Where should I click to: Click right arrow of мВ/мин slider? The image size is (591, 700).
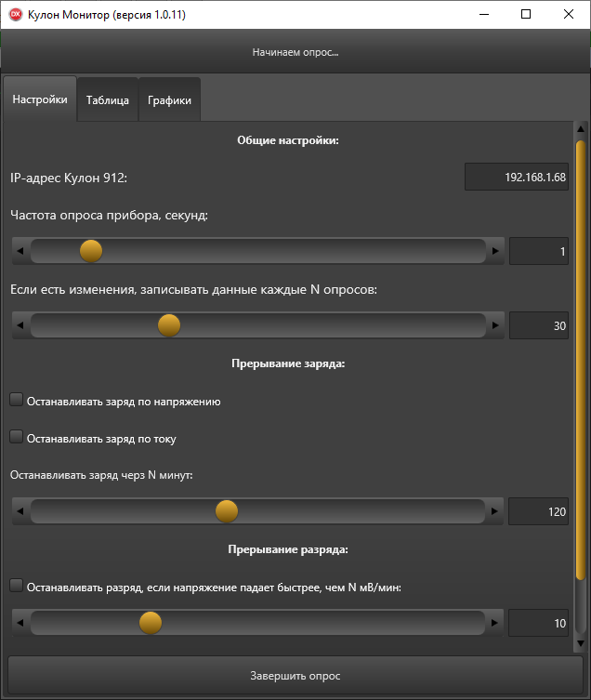494,623
